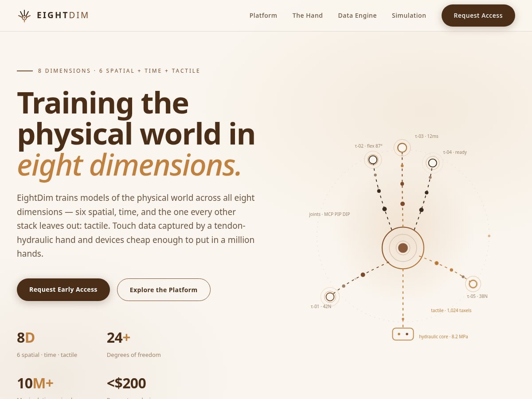532x399 pixels.
Task: Click the <$200 statistic value
Action: click(126, 383)
